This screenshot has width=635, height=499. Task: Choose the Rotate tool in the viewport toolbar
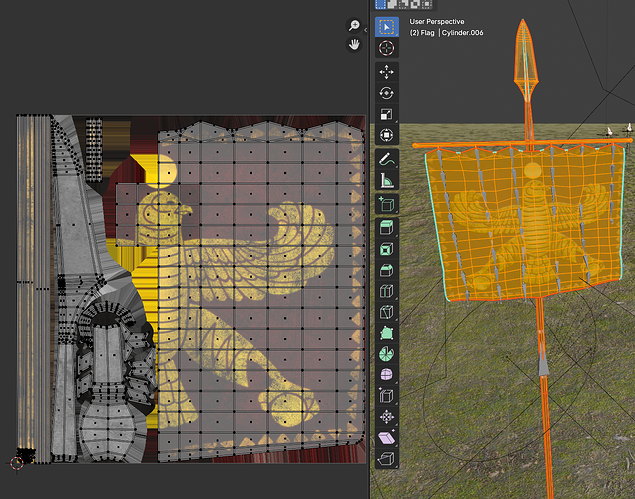point(387,93)
